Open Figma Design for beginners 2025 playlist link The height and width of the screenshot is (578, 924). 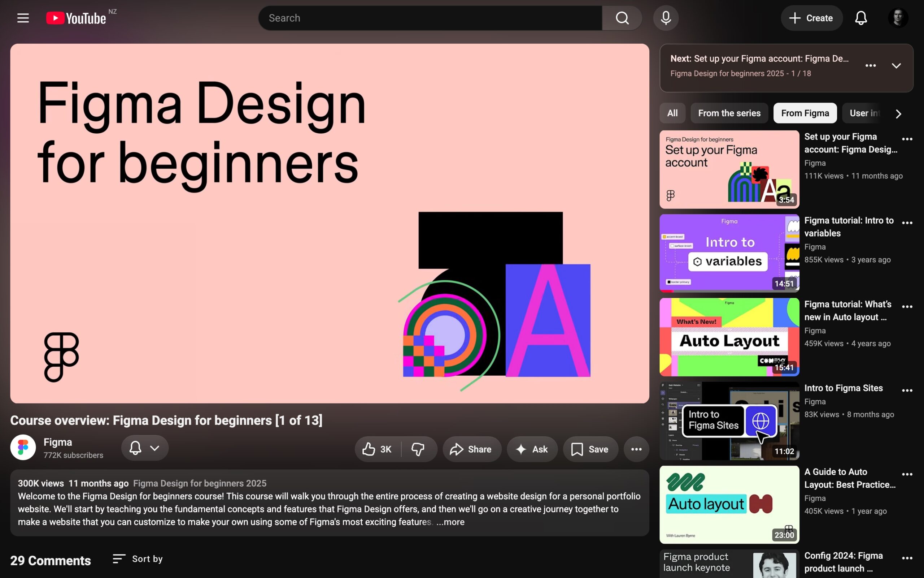coord(200,484)
